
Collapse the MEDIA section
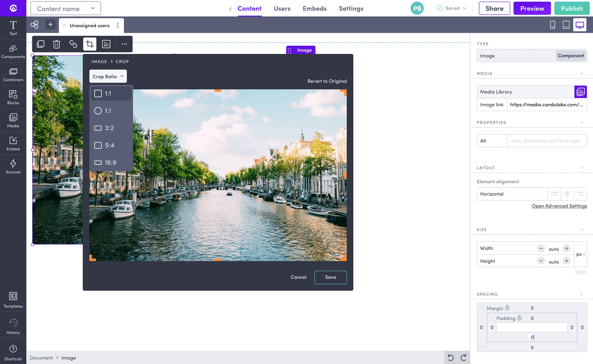(x=582, y=73)
